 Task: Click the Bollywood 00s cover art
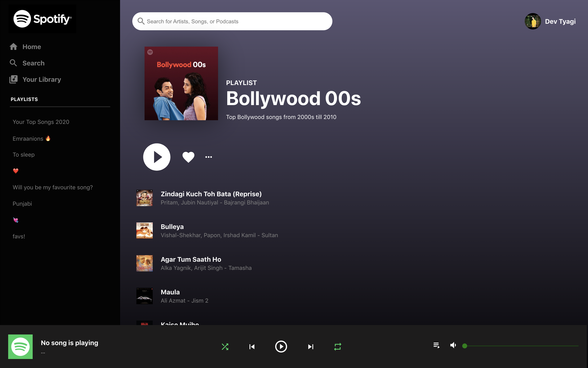[181, 83]
